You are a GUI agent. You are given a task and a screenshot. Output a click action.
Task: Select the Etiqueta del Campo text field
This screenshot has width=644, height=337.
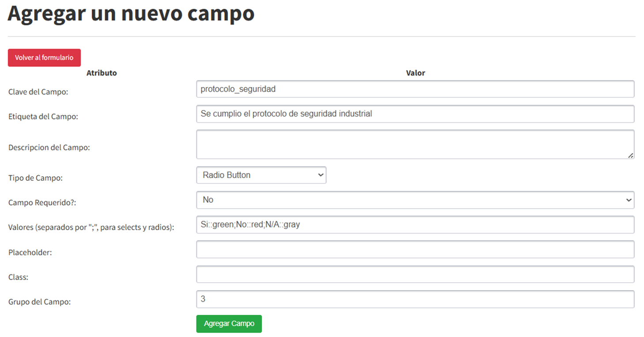coord(415,114)
